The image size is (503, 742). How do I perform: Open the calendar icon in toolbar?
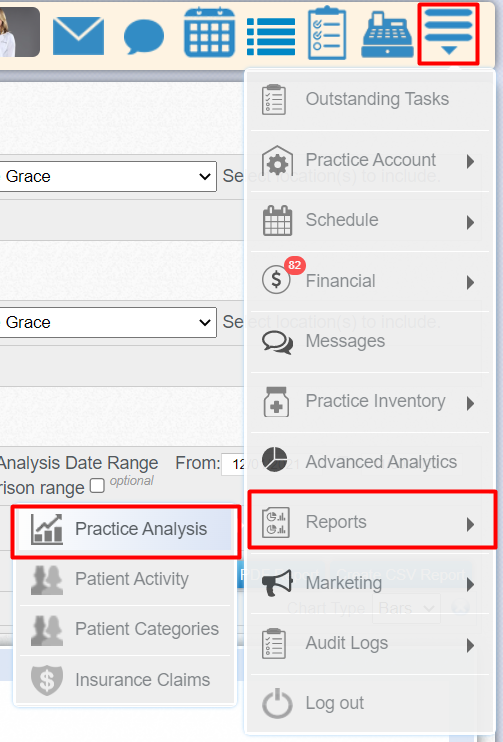pos(209,32)
